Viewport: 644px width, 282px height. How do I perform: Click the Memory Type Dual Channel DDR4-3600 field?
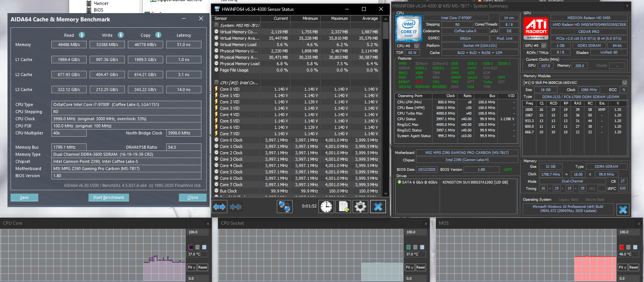coord(126,154)
